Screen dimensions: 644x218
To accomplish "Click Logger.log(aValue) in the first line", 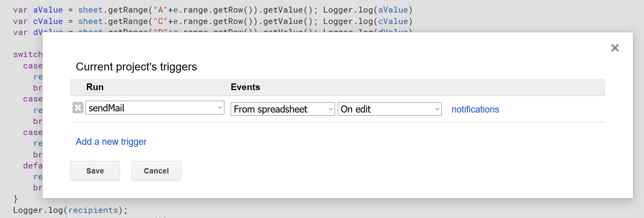I will (368, 10).
